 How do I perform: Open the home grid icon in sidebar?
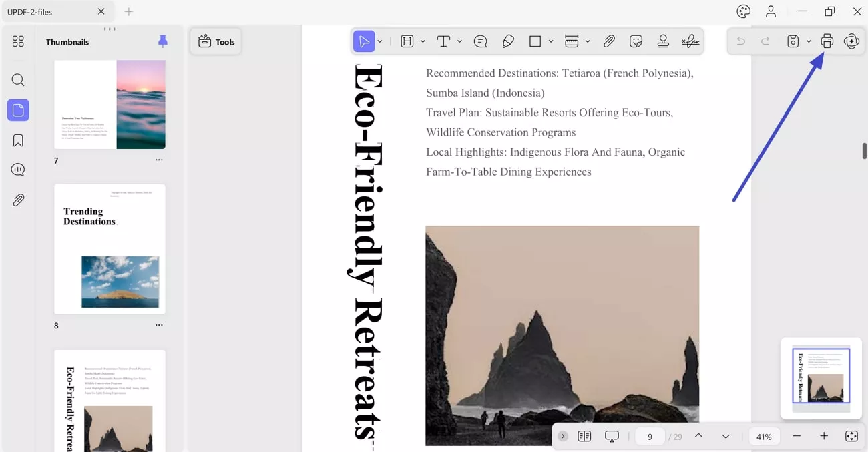pyautogui.click(x=18, y=41)
